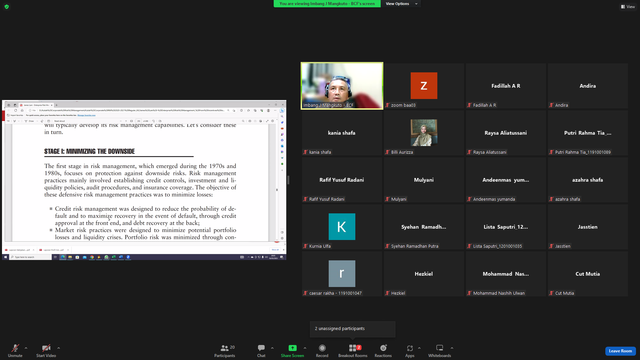Click the green screen-sharing notice banner
Image resolution: width=640 pixels, height=360 pixels.
[327, 4]
